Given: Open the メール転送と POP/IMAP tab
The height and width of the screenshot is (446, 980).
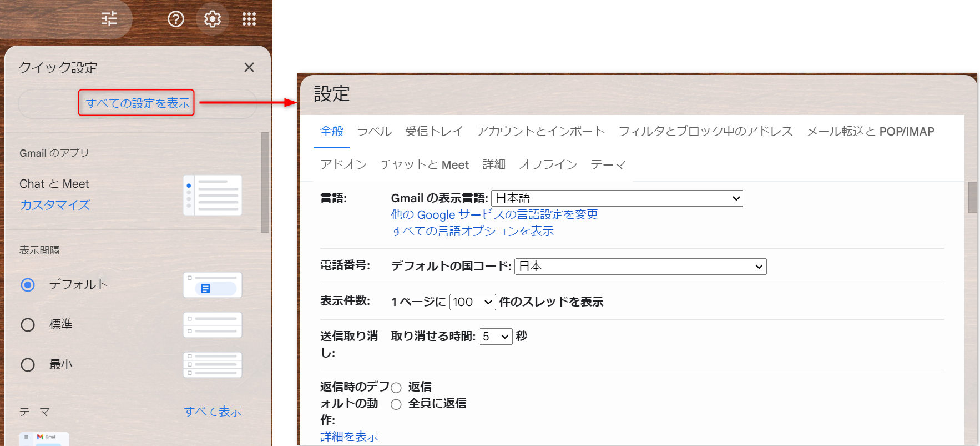Looking at the screenshot, I should [x=870, y=131].
